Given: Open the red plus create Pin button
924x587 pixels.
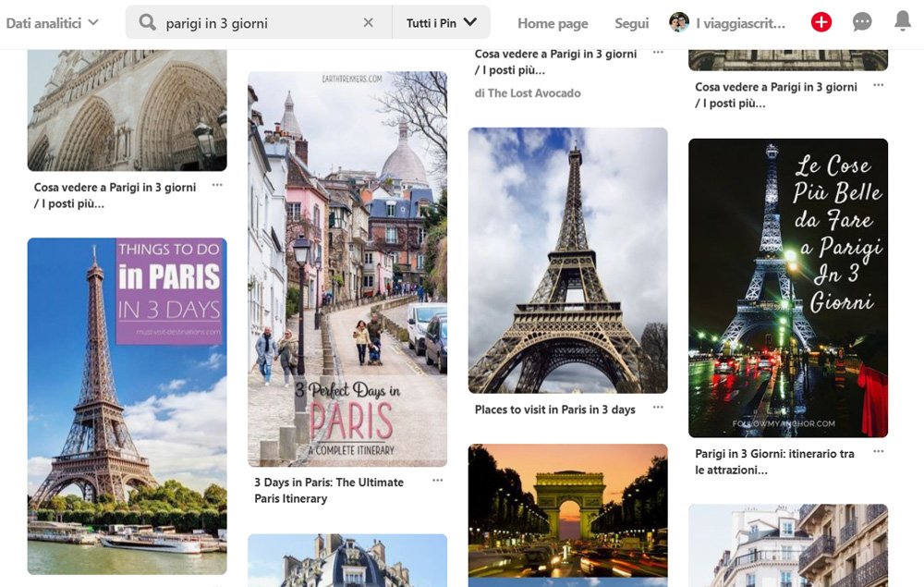Looking at the screenshot, I should click(821, 22).
